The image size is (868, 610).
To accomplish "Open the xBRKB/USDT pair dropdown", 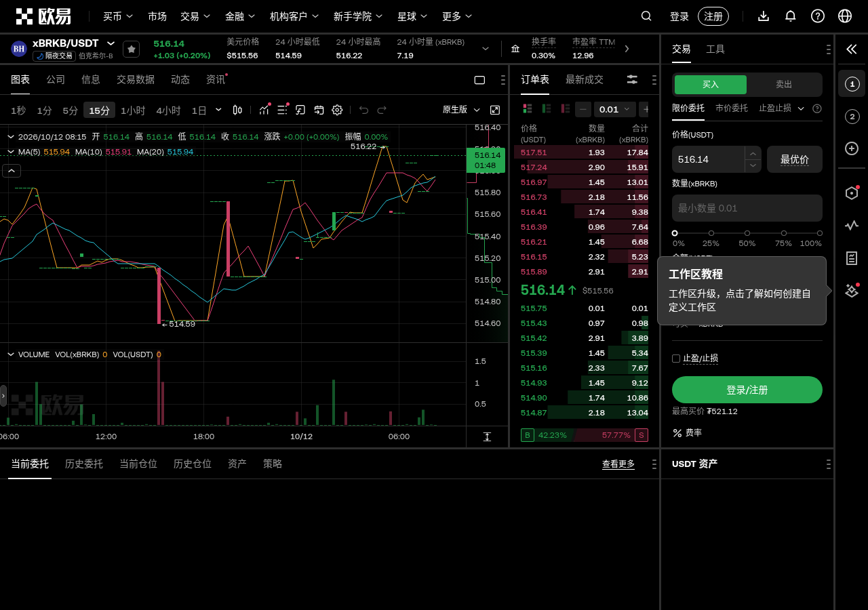I will 111,43.
